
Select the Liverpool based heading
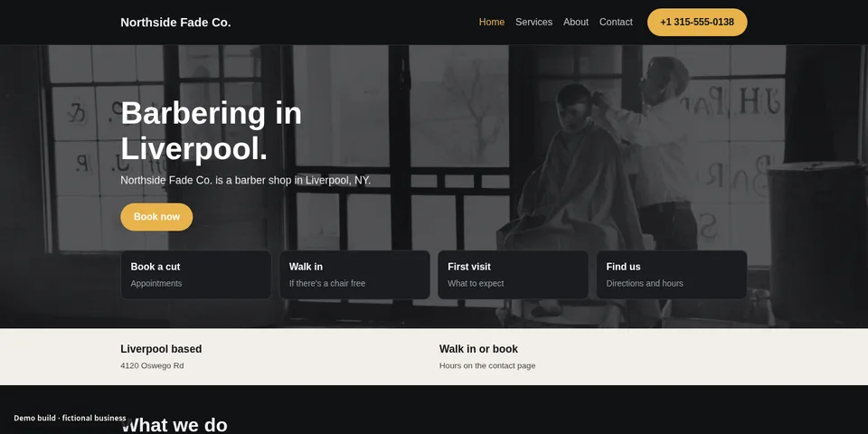coord(161,349)
